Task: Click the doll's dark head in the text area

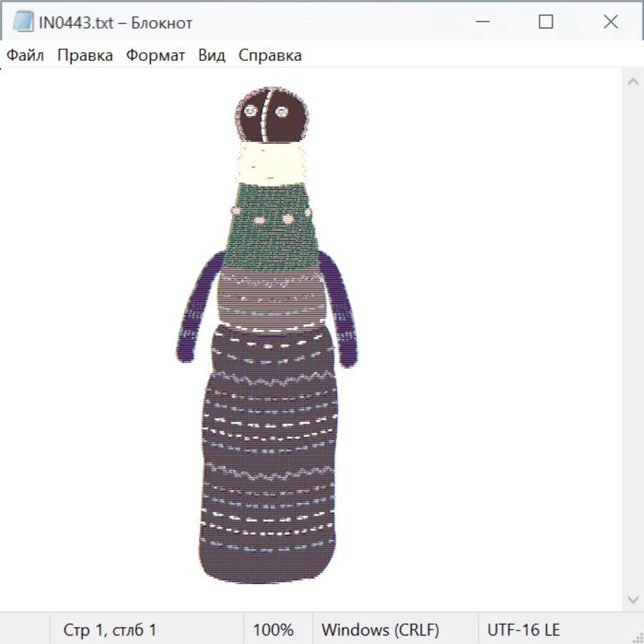Action: coord(270,114)
